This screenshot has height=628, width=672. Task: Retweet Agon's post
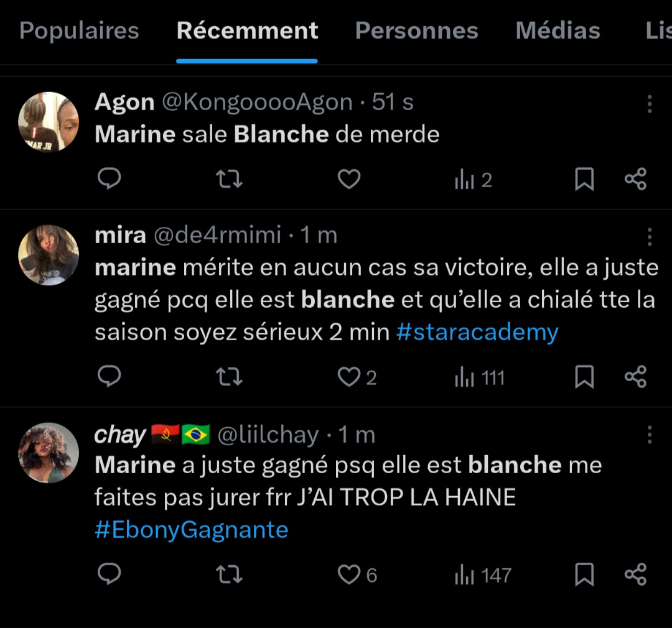228,180
